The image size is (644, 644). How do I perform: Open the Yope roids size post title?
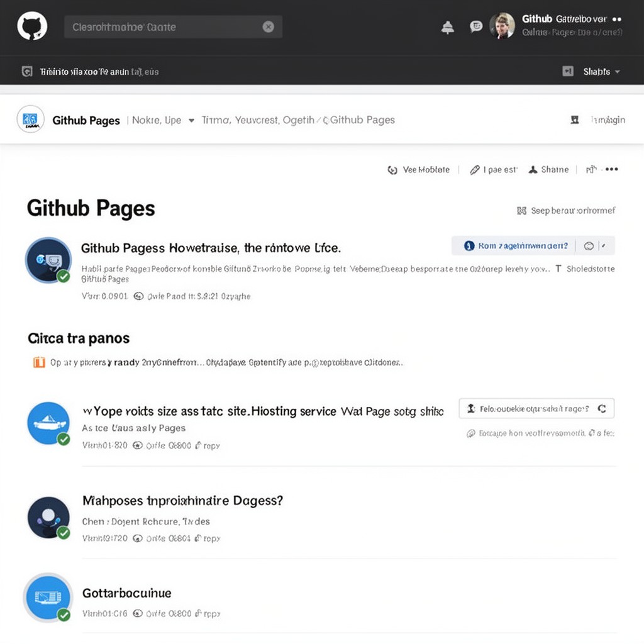(263, 411)
